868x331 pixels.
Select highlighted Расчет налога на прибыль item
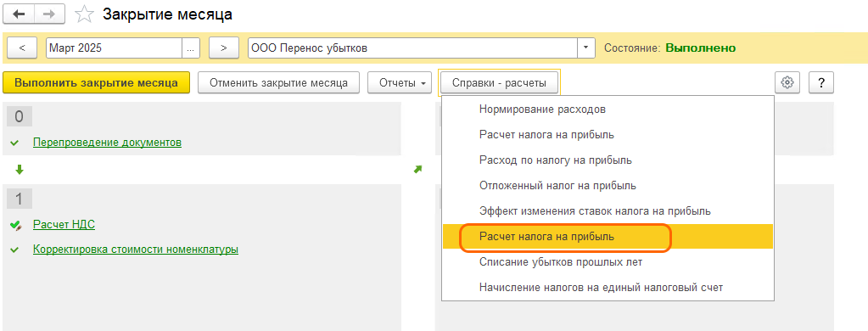coord(608,236)
